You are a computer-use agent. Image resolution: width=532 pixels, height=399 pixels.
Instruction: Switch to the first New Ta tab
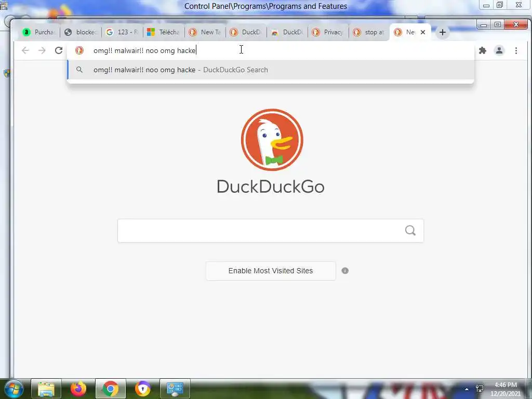pos(205,32)
